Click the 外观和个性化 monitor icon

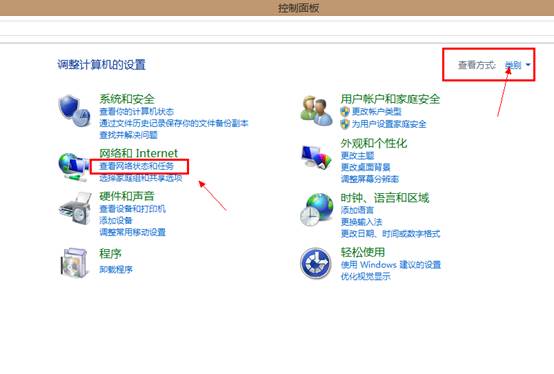click(x=316, y=158)
